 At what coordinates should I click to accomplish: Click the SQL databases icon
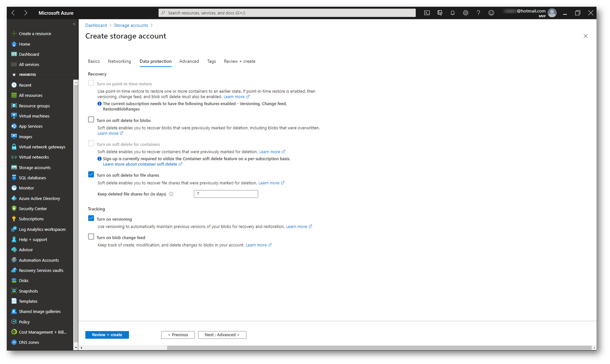pos(14,178)
